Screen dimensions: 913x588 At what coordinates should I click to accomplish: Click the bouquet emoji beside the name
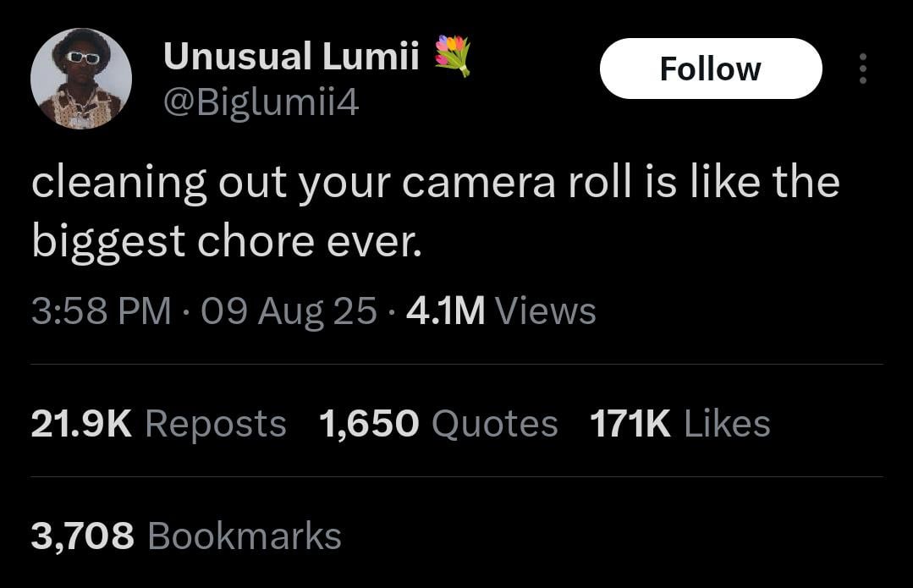(453, 56)
